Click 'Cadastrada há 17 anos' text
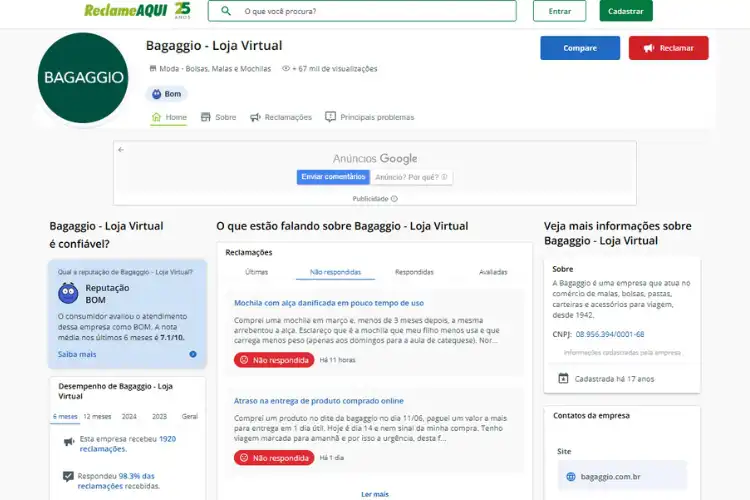 pos(614,379)
